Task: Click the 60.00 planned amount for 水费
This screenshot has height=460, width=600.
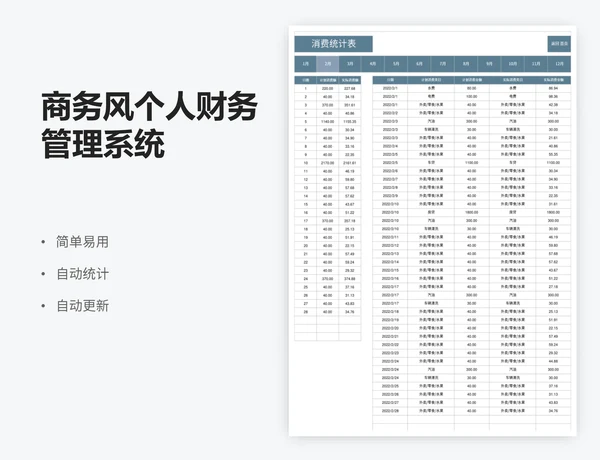Action: click(x=472, y=88)
